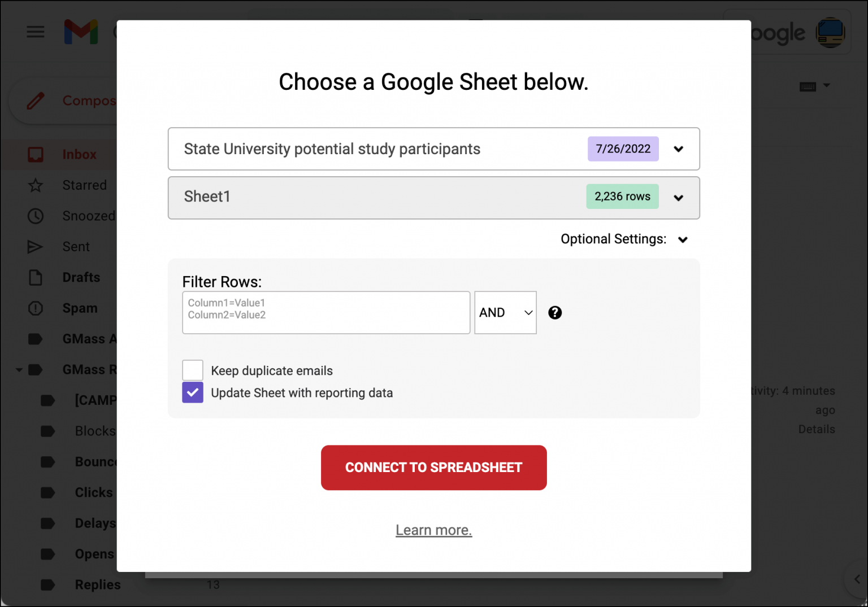Click the Starred folder star icon
Screen dimensions: 868x607
[x=36, y=185]
